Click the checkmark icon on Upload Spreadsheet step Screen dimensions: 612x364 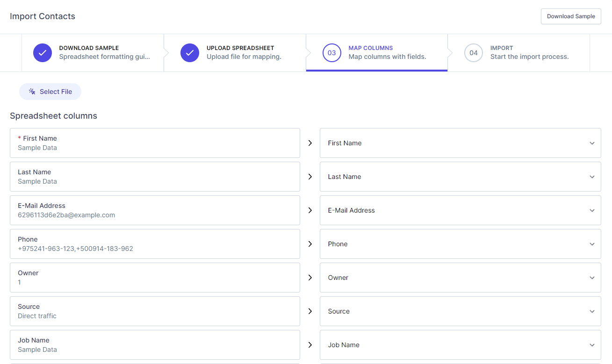[190, 53]
